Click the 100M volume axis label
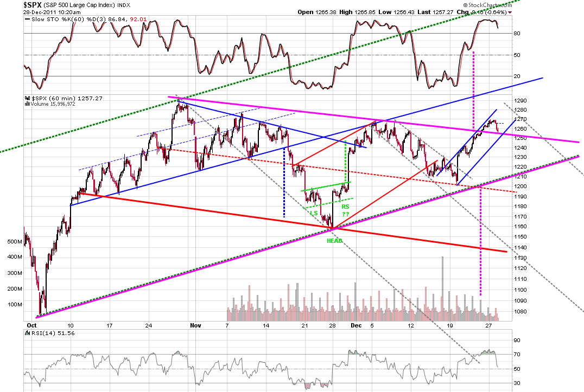 point(15,305)
